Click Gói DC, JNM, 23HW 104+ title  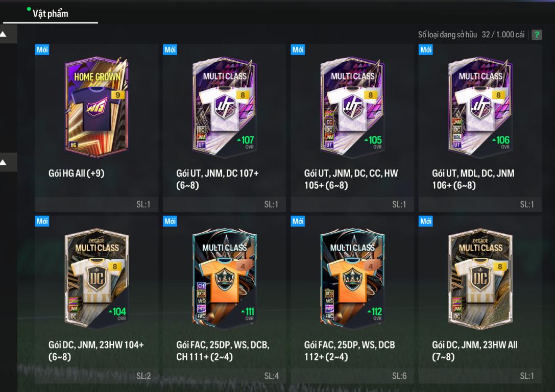point(96,351)
